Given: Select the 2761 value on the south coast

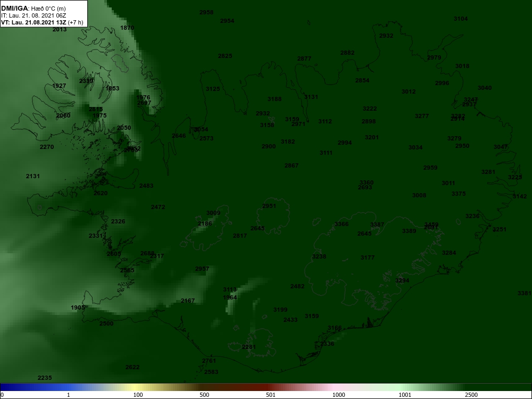Looking at the screenshot, I should click(209, 361).
